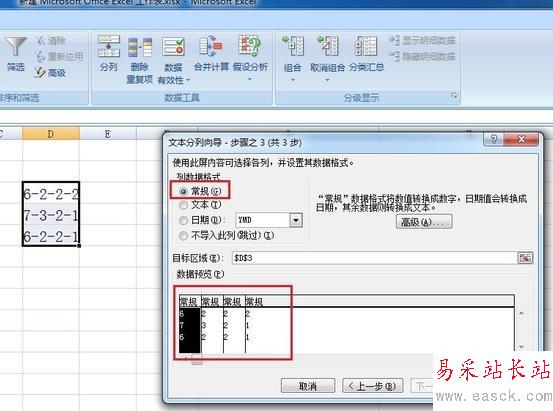This screenshot has height=411, width=553.
Task: Click the Clear filter option
Action: [x=51, y=40]
